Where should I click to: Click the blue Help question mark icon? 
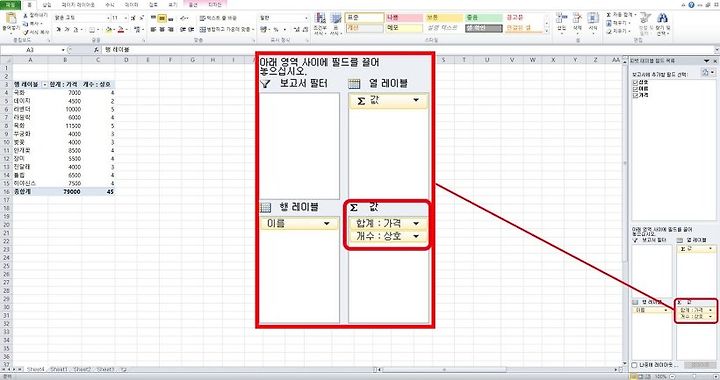[692, 5]
